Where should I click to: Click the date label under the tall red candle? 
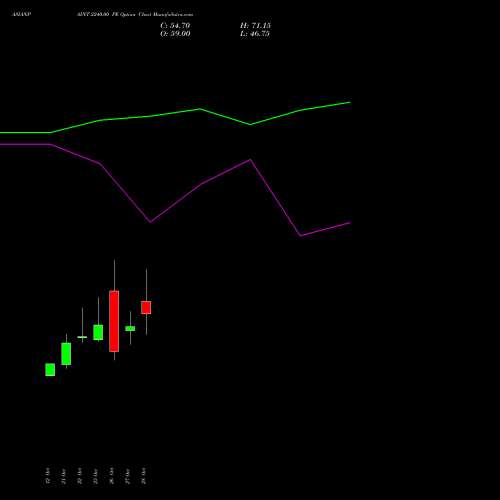pos(112,476)
